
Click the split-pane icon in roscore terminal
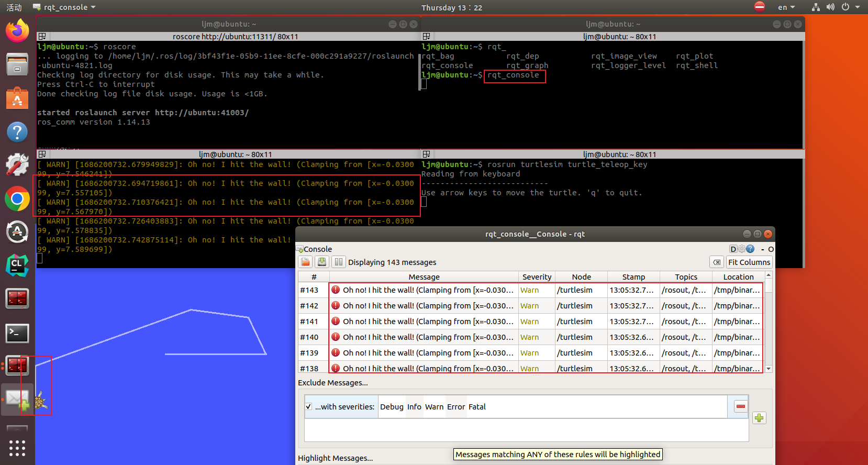(42, 36)
